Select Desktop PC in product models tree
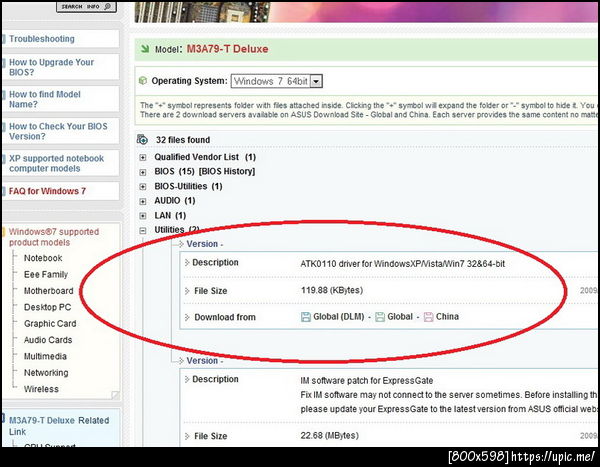The height and width of the screenshot is (467, 600). 47,307
